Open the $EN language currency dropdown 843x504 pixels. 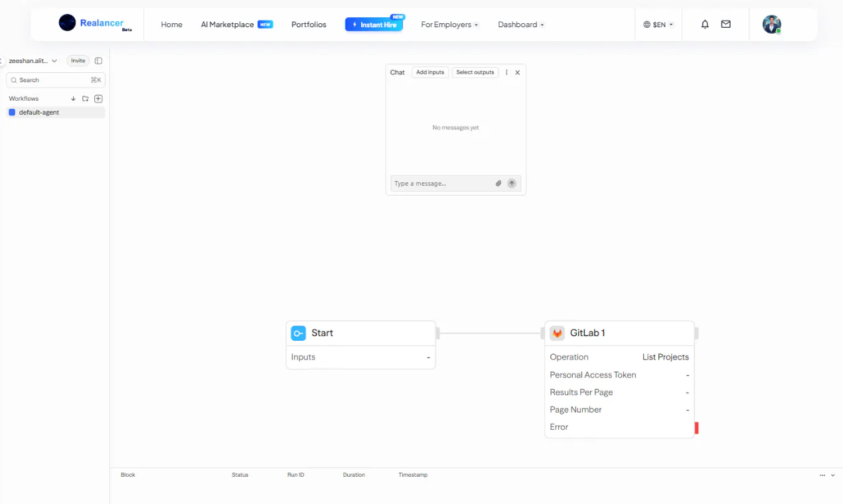(x=658, y=25)
